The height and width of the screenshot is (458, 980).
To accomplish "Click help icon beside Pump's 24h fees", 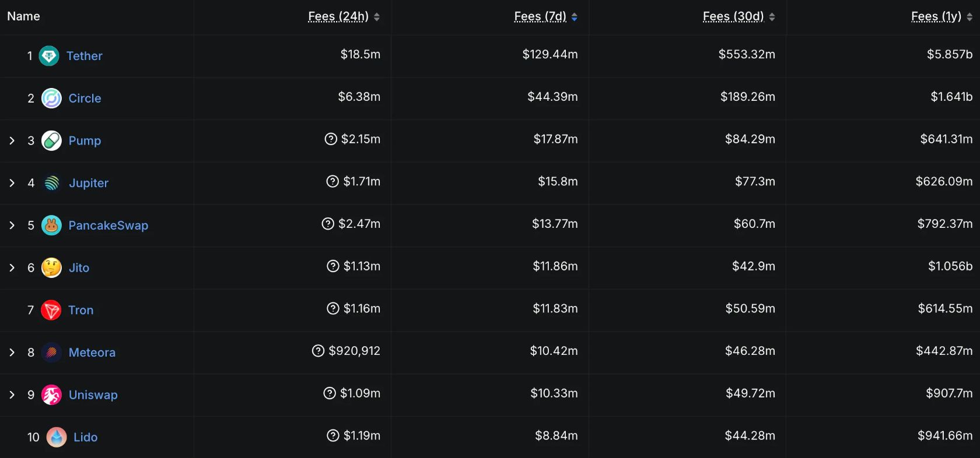I will (331, 139).
